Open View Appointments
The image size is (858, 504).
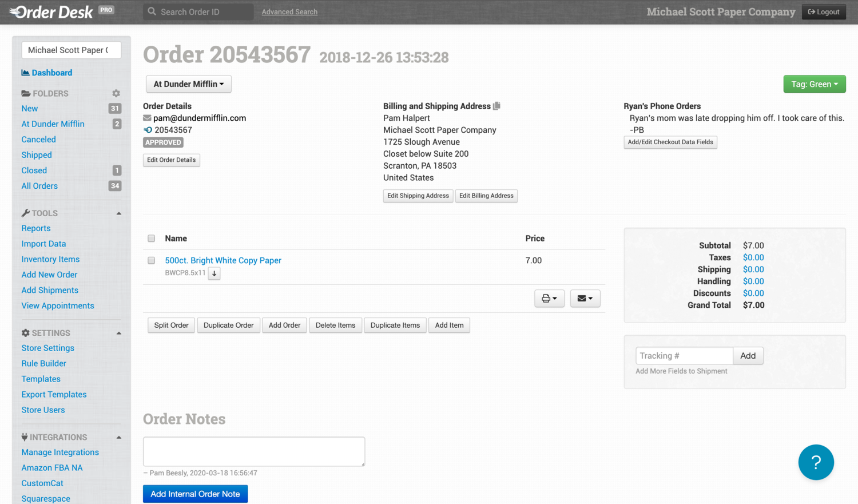point(58,305)
